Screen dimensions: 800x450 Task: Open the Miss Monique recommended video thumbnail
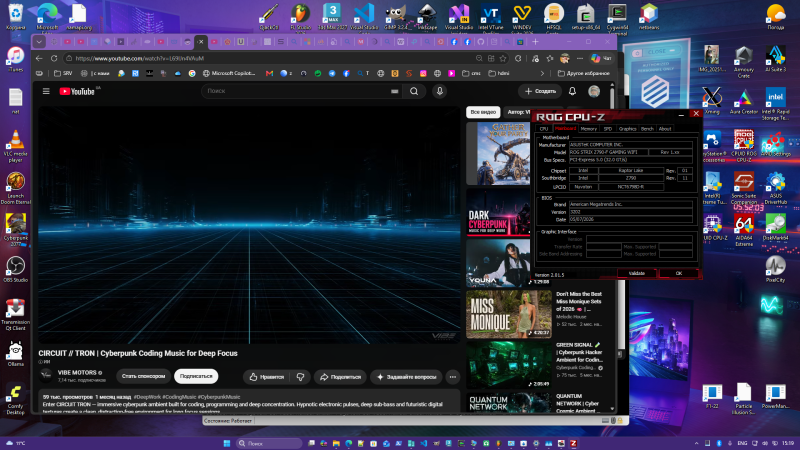(x=509, y=314)
